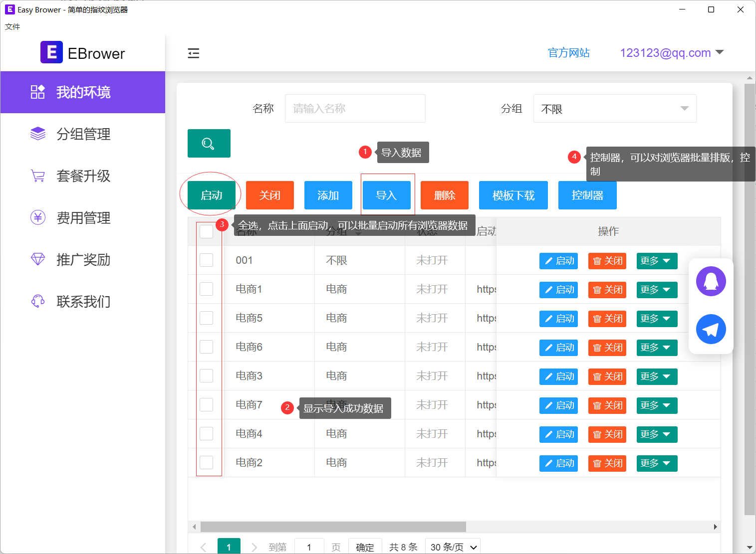The width and height of the screenshot is (756, 554).
Task: Open the Telegram contact floating icon
Action: pyautogui.click(x=711, y=329)
